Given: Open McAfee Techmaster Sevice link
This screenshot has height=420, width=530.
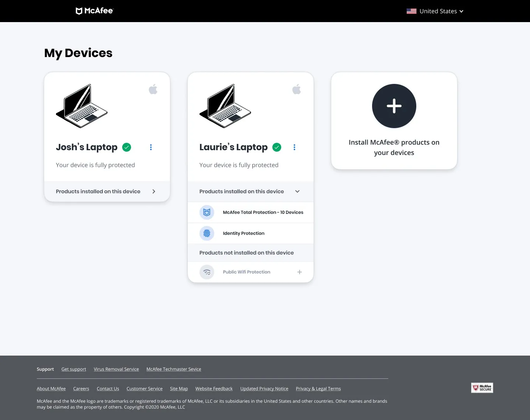Looking at the screenshot, I should pyautogui.click(x=174, y=369).
